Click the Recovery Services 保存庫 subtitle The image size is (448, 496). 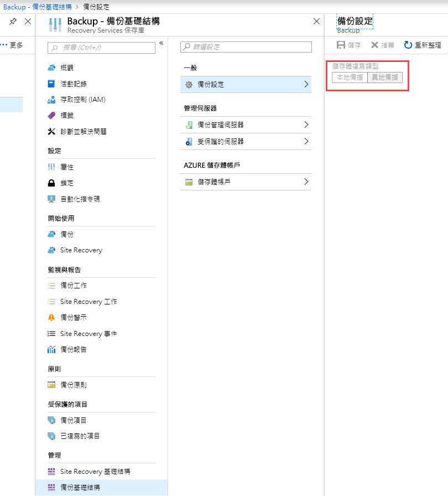coord(106,30)
